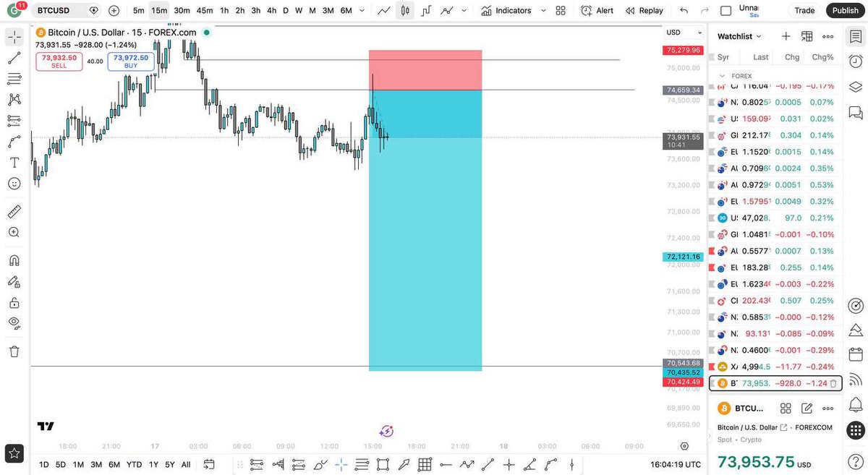Add a symbol to the watchlist
The width and height of the screenshot is (868, 475).
point(786,36)
